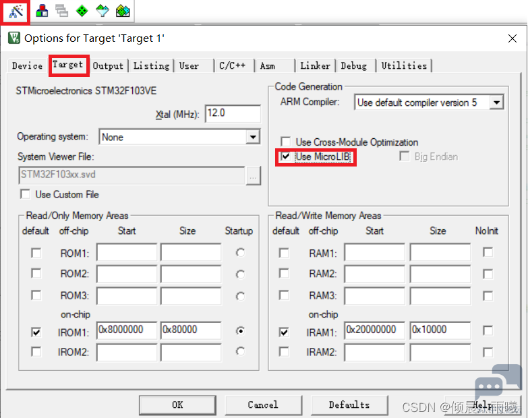Open the ARM Compiler version dropdown
The width and height of the screenshot is (528, 420).
(497, 102)
